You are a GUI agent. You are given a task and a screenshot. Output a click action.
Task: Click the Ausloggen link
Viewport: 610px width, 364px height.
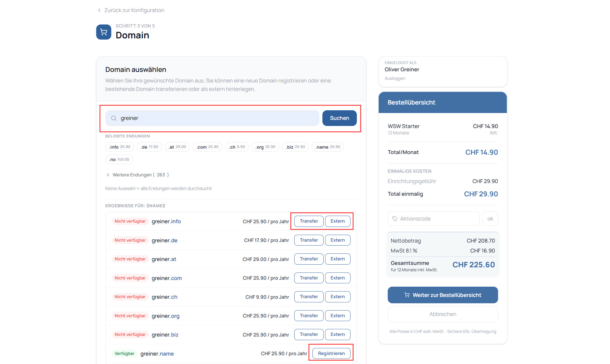[x=395, y=78]
